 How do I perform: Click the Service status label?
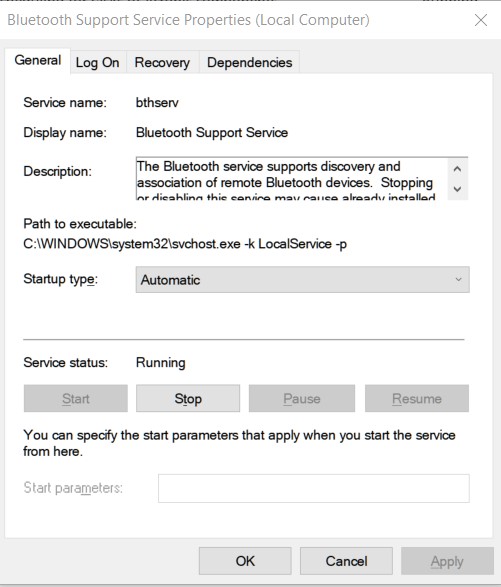coord(66,362)
